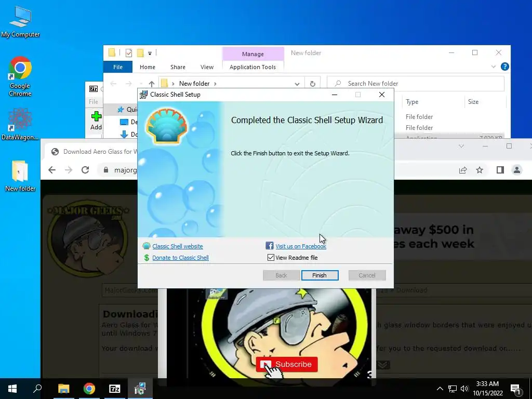The width and height of the screenshot is (532, 399).
Task: Open the 7-Zip File menu
Action: [94, 102]
